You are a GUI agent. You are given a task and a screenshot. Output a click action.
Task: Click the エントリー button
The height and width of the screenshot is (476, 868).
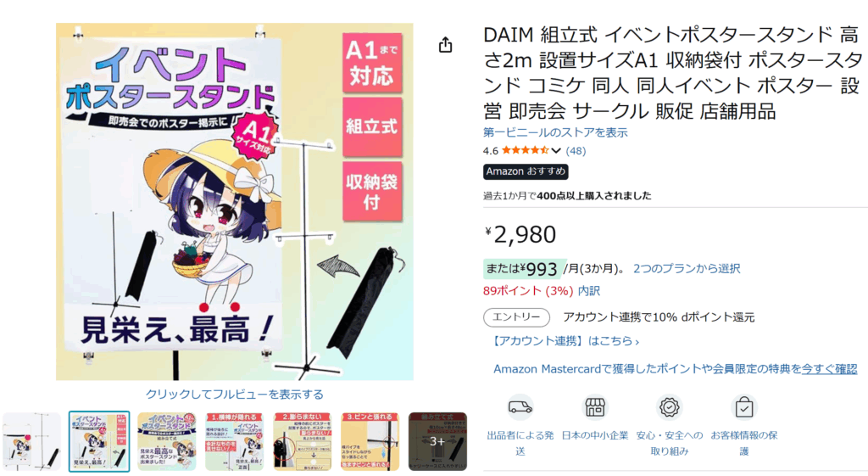coord(516,317)
